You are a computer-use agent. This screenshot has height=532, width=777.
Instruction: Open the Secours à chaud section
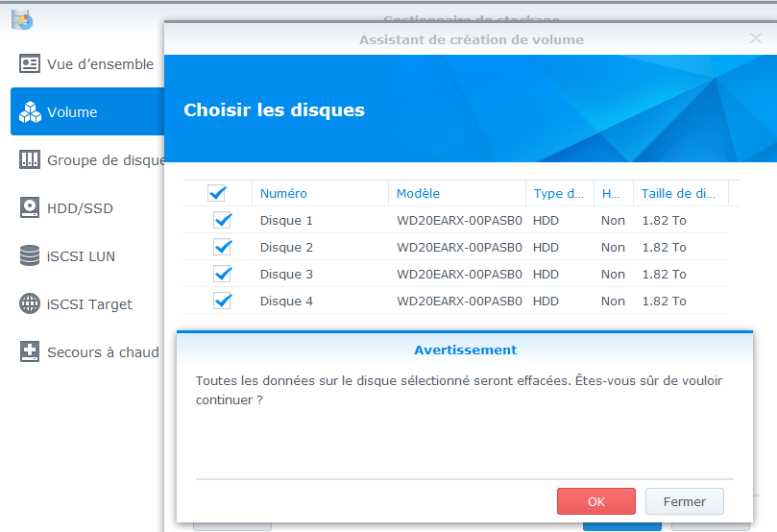[87, 351]
